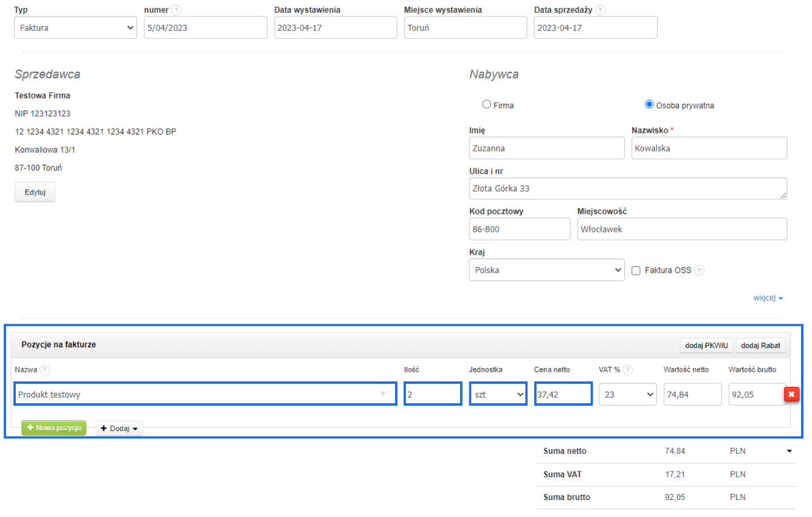812x517 pixels.
Task: Open the Typ dropdown showing Faktura
Action: point(75,28)
